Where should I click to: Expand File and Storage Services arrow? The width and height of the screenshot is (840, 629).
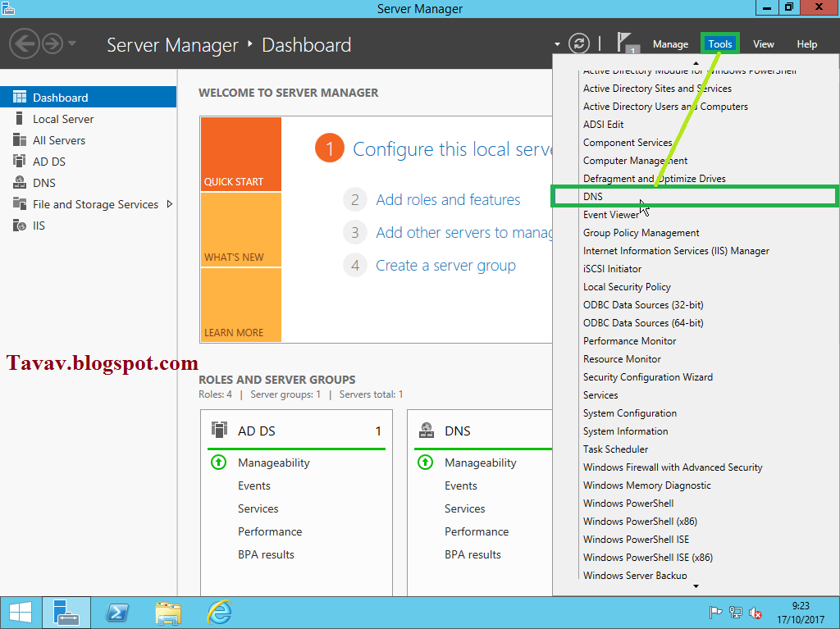click(170, 204)
